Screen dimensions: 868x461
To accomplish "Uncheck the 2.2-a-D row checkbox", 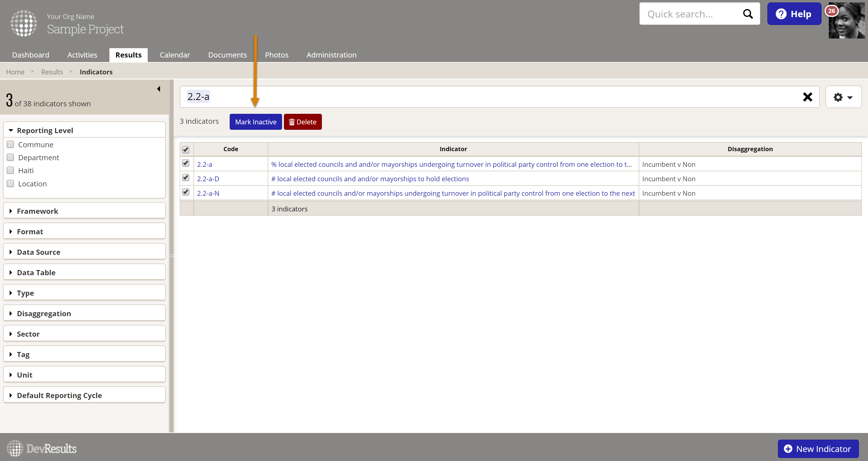I will click(x=186, y=177).
